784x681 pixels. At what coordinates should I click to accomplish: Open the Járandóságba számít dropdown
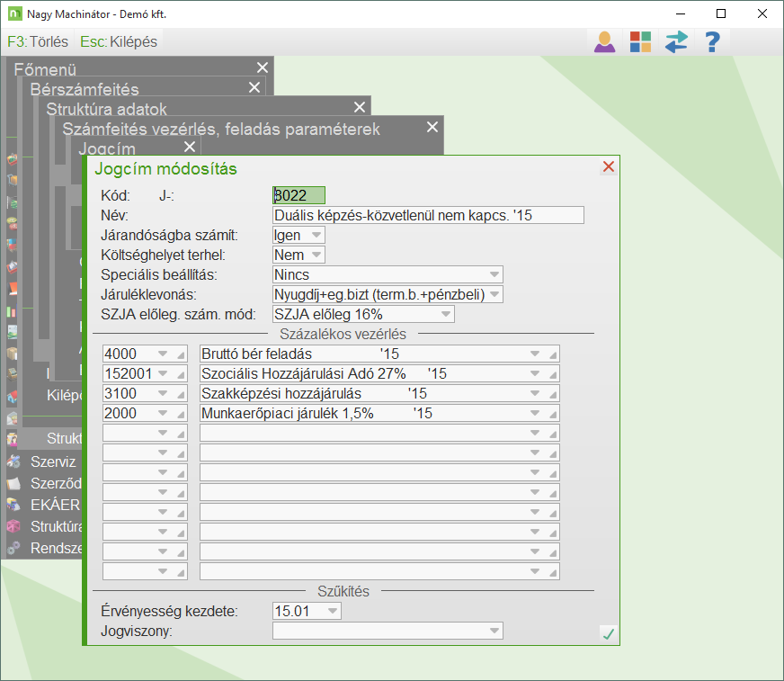click(x=316, y=235)
